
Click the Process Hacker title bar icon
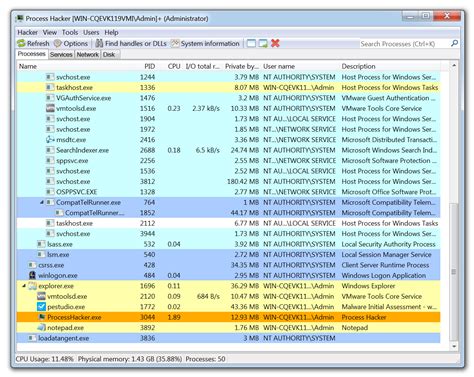[20, 18]
